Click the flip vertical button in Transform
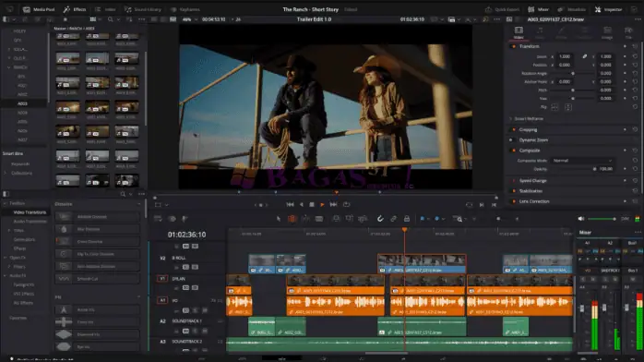 [568, 107]
